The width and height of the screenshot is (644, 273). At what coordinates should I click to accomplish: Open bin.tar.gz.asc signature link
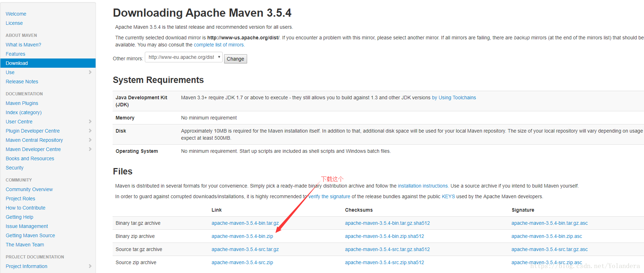(549, 223)
